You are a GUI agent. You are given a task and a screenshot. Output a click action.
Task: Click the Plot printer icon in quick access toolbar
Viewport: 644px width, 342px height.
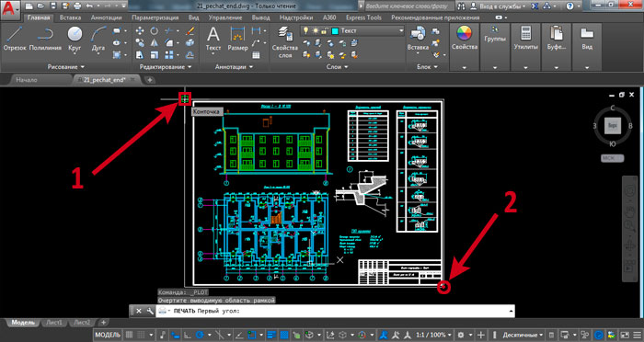[x=77, y=6]
